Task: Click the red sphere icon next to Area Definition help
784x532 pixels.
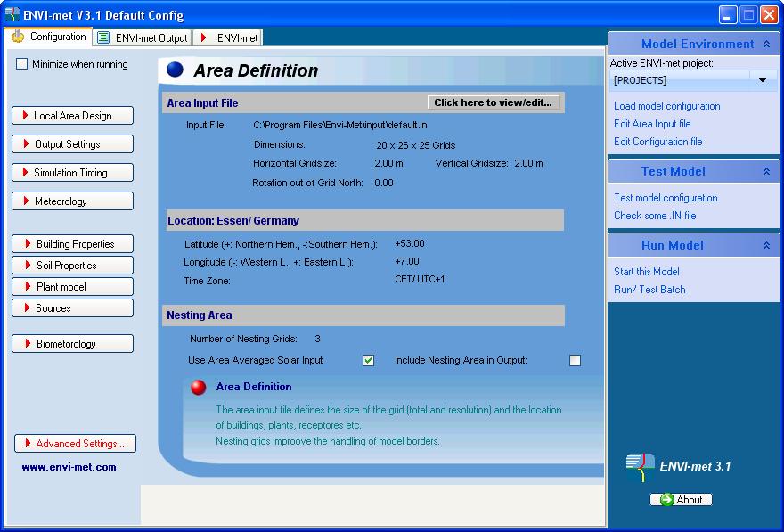Action: tap(199, 388)
